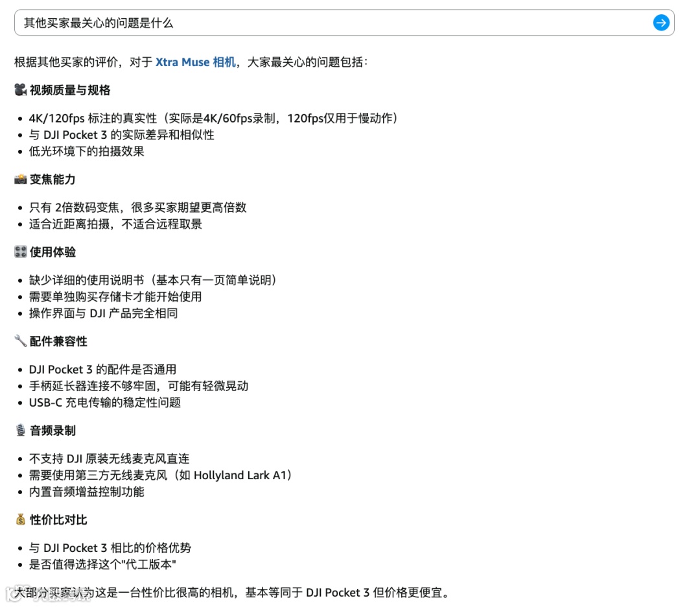Click the line about 是否值得选择这个"代工版本"
700x607 pixels.
pos(102,564)
